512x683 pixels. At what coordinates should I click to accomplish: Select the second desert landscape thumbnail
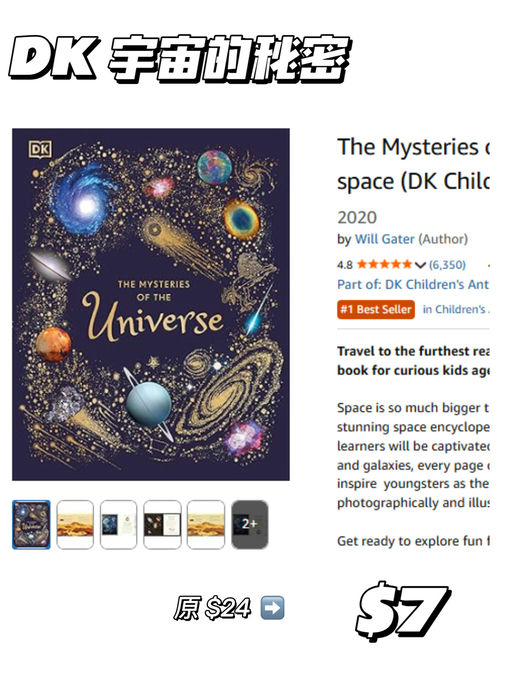pos(75,524)
